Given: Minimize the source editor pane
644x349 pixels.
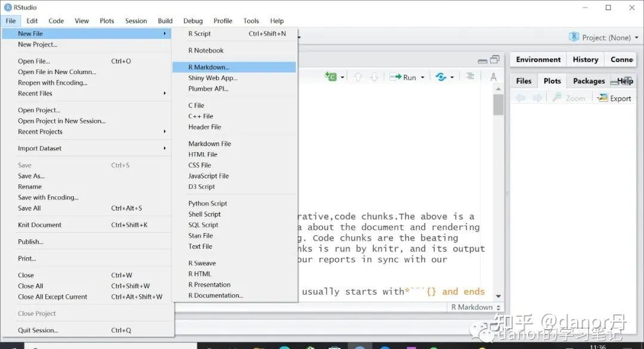Looking at the screenshot, I should 482,60.
